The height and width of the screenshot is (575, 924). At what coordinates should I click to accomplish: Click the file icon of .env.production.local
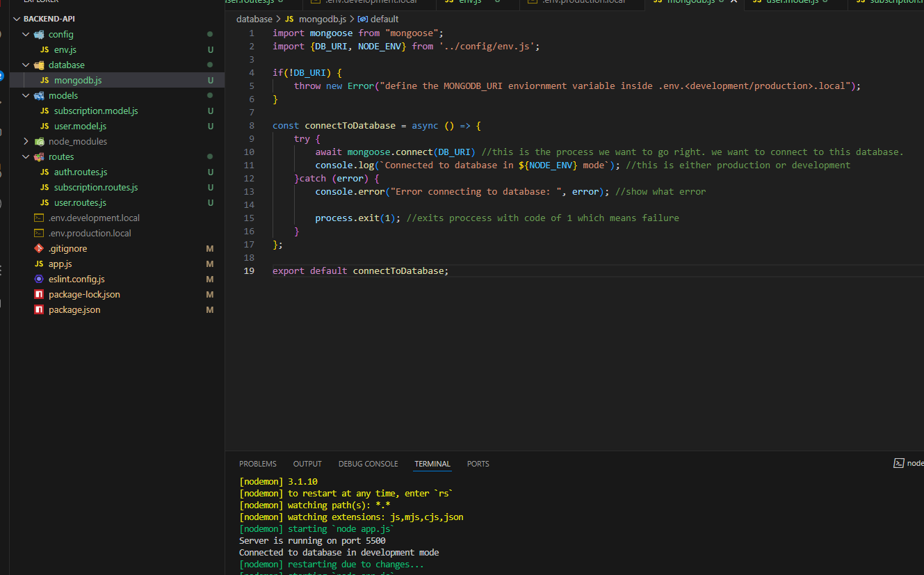(x=39, y=233)
